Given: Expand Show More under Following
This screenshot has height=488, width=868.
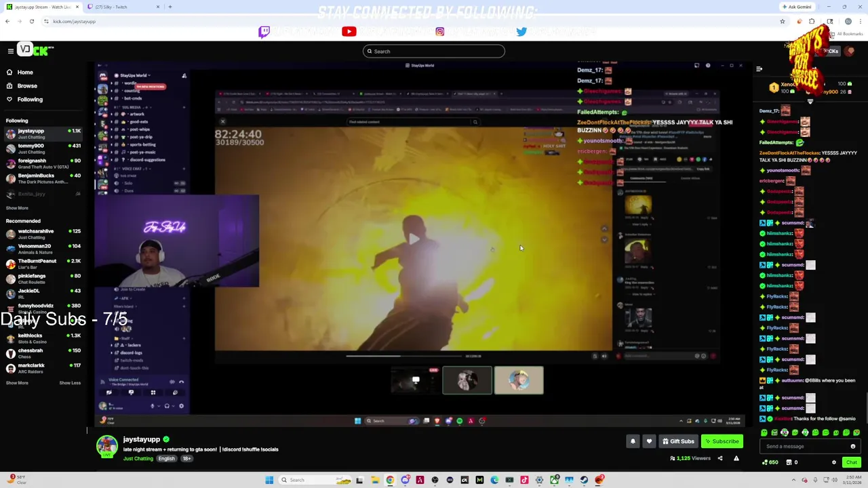Looking at the screenshot, I should click(17, 208).
